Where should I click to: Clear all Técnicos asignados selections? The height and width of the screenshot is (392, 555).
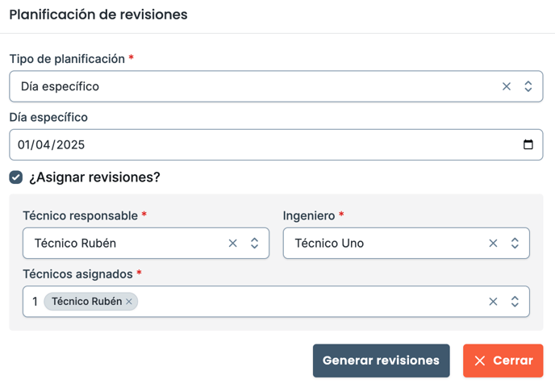click(493, 302)
